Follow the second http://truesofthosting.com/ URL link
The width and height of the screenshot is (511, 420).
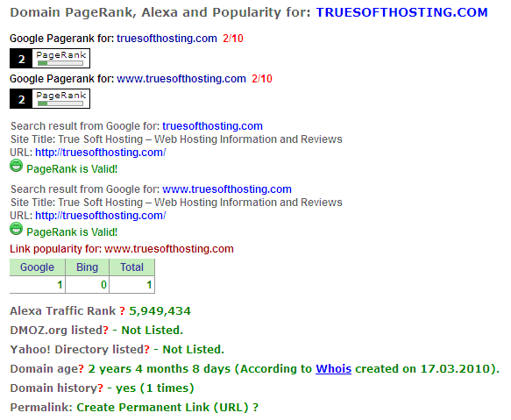(101, 216)
